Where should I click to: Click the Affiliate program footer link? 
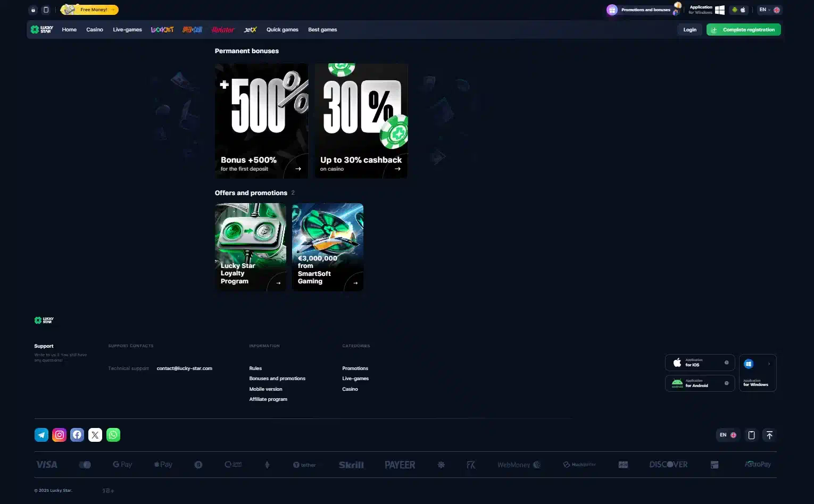coord(268,399)
